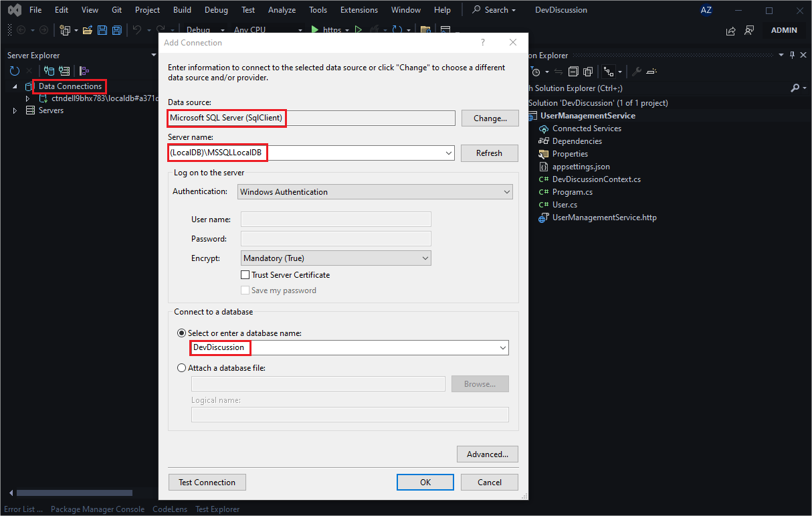This screenshot has width=812, height=516.
Task: Click the Search box in the title bar
Action: (x=494, y=10)
